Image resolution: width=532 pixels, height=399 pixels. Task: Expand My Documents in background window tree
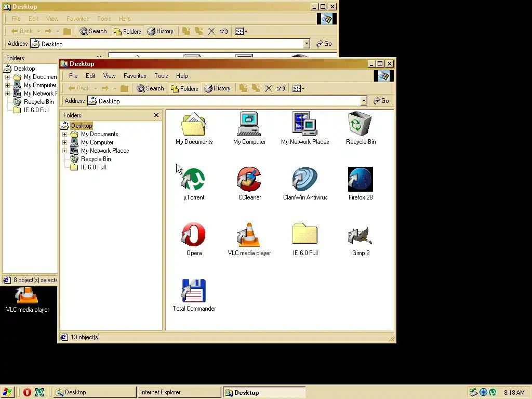(7, 77)
